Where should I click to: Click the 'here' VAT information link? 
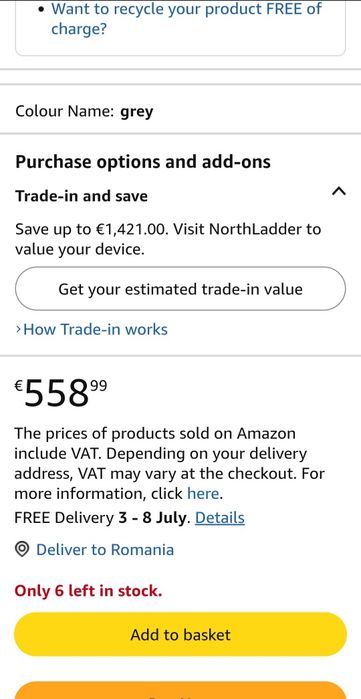tap(203, 493)
